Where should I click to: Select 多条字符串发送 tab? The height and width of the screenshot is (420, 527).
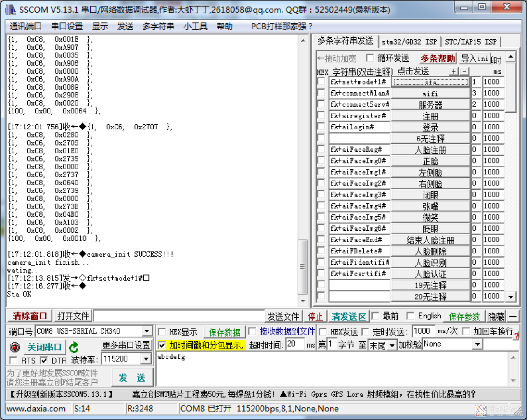click(x=346, y=41)
